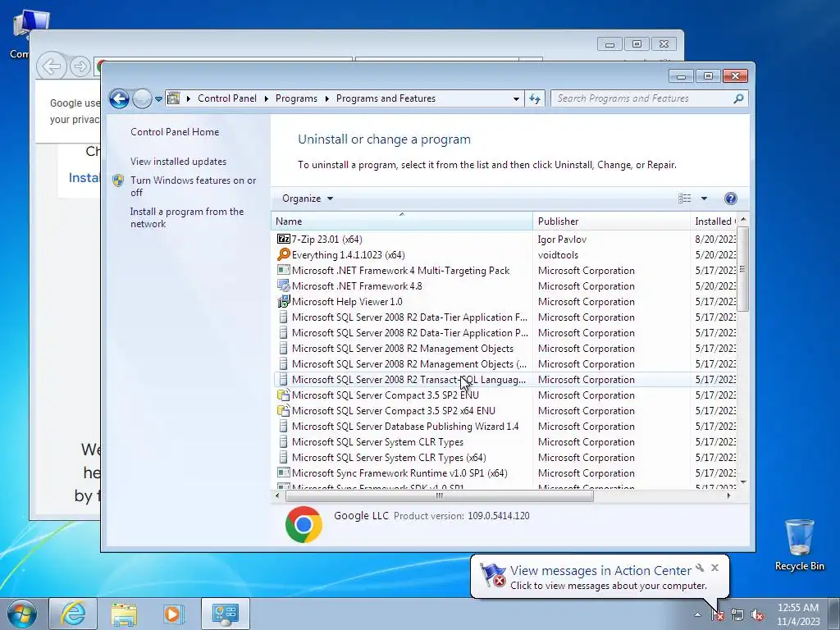
Task: Expand the arrow after Programs breadcrumb
Action: (x=326, y=98)
